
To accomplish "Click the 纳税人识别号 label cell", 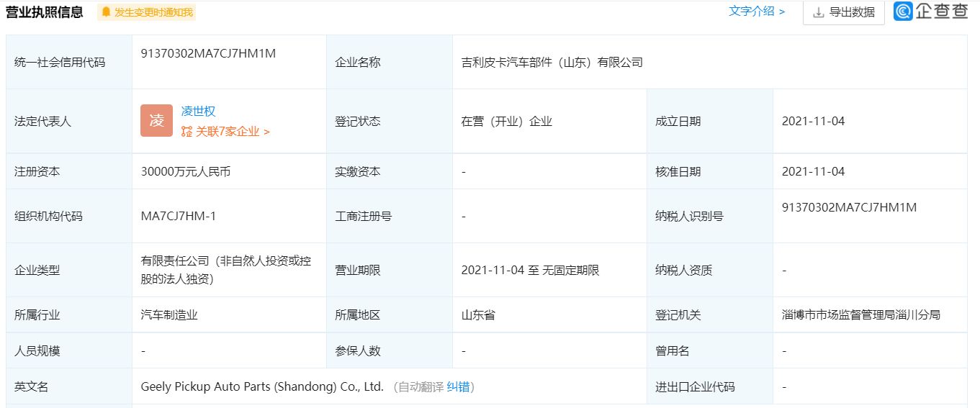I will [710, 216].
